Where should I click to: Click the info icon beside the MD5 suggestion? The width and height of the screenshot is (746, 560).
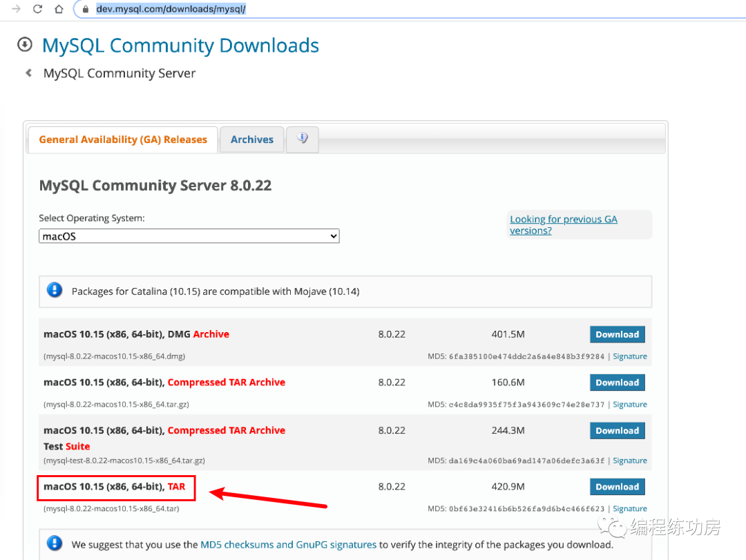(55, 543)
